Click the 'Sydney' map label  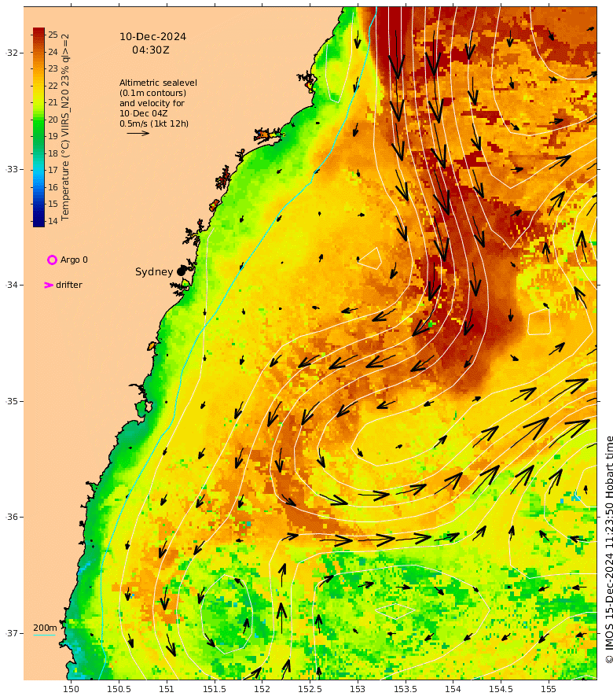154,272
